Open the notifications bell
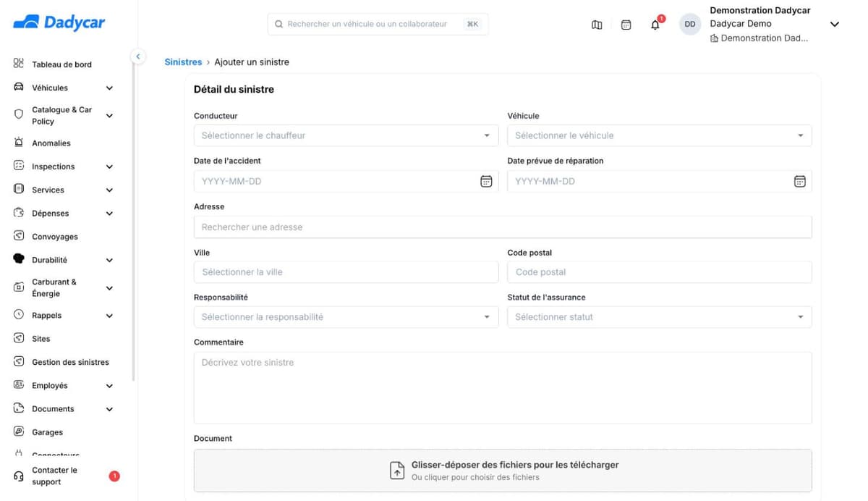Viewport: 868px width, 501px height. pos(655,25)
